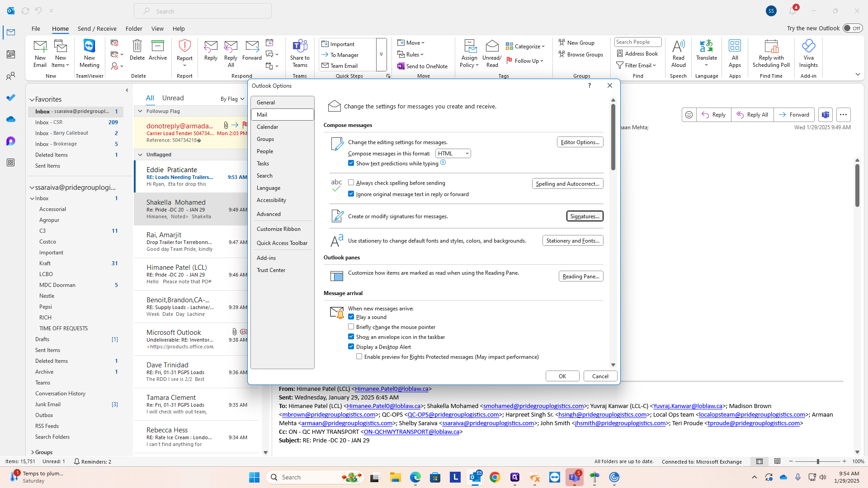868x488 pixels.
Task: Open the Categorize dropdown
Action: coord(525,46)
